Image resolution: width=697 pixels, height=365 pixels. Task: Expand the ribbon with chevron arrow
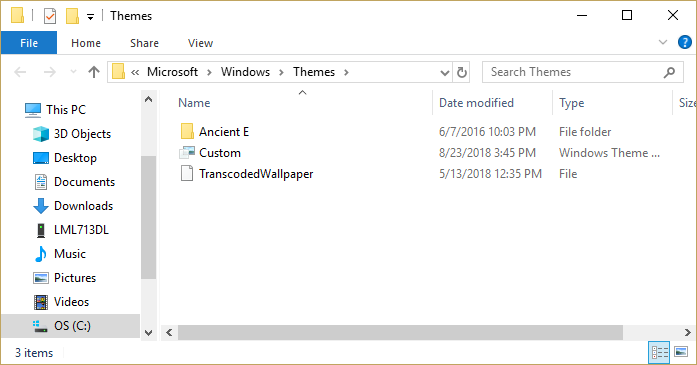tap(663, 43)
